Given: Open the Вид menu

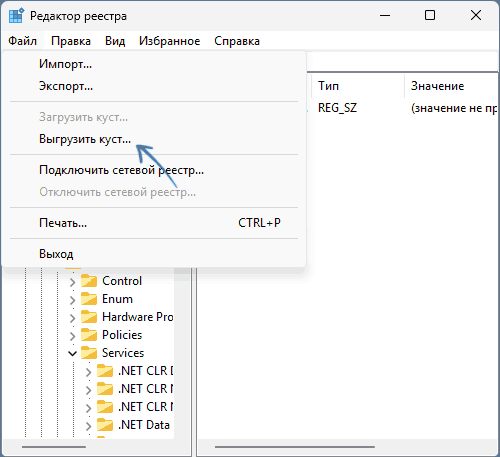Looking at the screenshot, I should [x=115, y=41].
